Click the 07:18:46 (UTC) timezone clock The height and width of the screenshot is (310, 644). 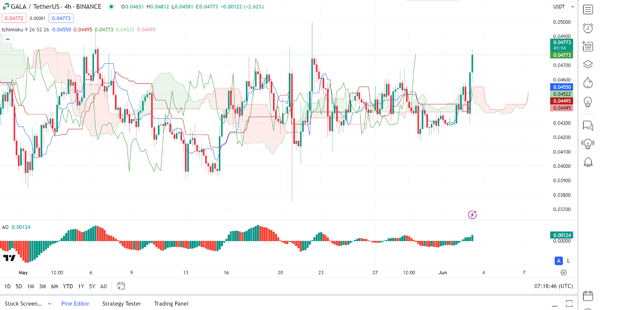click(x=553, y=286)
